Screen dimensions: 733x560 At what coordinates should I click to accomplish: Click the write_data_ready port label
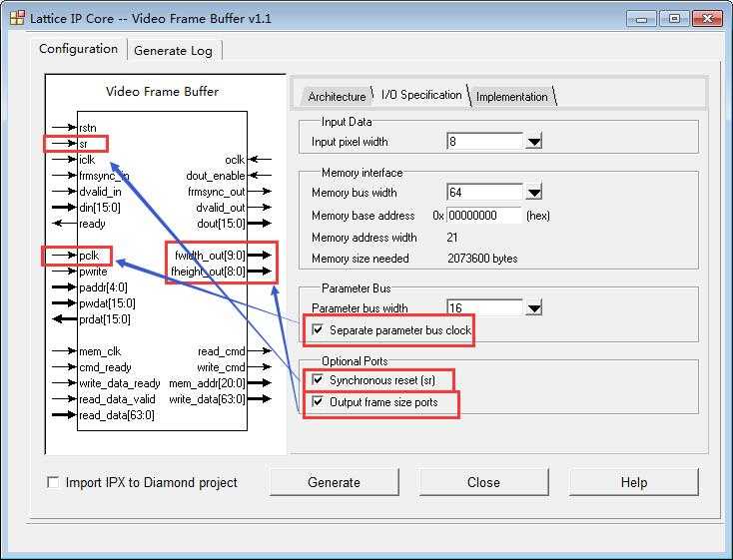tap(119, 383)
